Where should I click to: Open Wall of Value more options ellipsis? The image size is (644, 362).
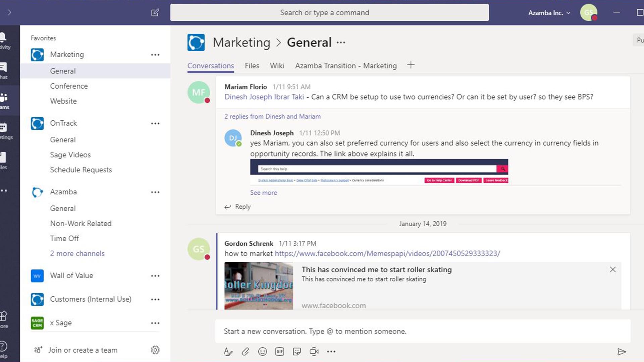tap(155, 276)
